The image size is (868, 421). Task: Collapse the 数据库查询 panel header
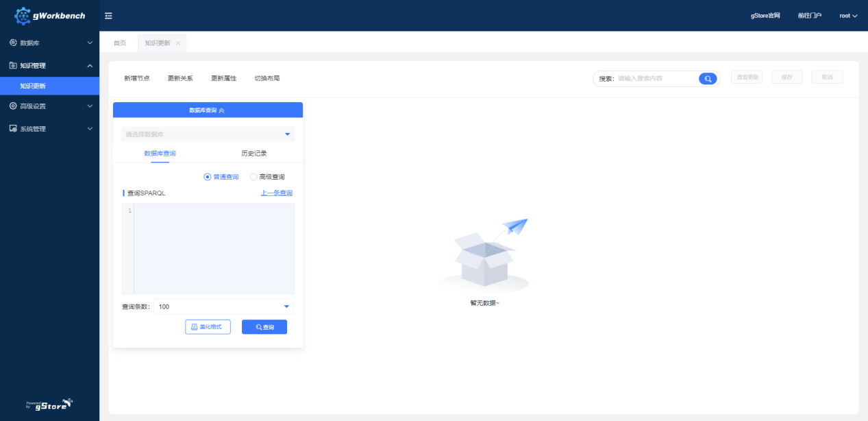[208, 110]
